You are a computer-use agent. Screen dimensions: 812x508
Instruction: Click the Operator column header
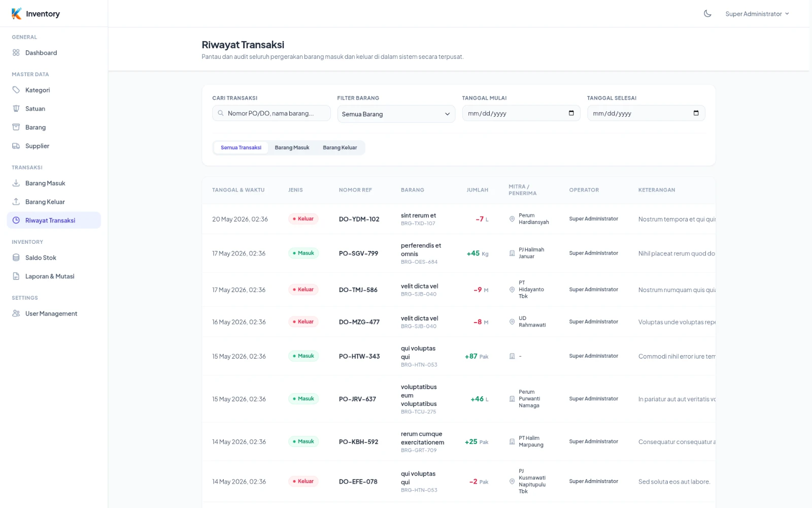pos(584,190)
